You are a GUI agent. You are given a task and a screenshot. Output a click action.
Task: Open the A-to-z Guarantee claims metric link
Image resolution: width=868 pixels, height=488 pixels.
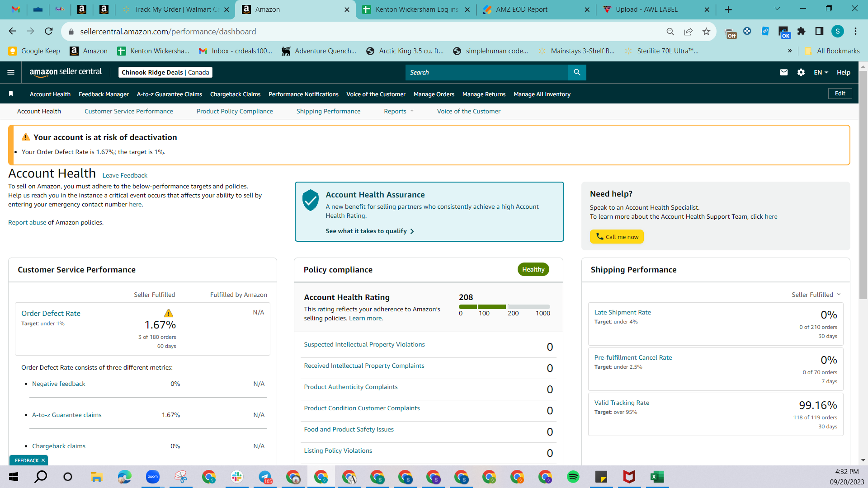tap(67, 415)
